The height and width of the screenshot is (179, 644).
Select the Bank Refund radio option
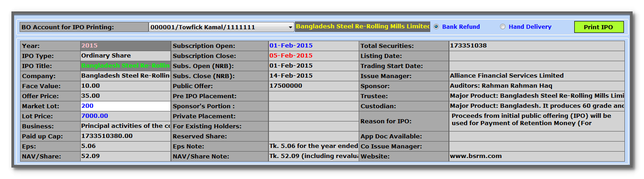tap(457, 27)
